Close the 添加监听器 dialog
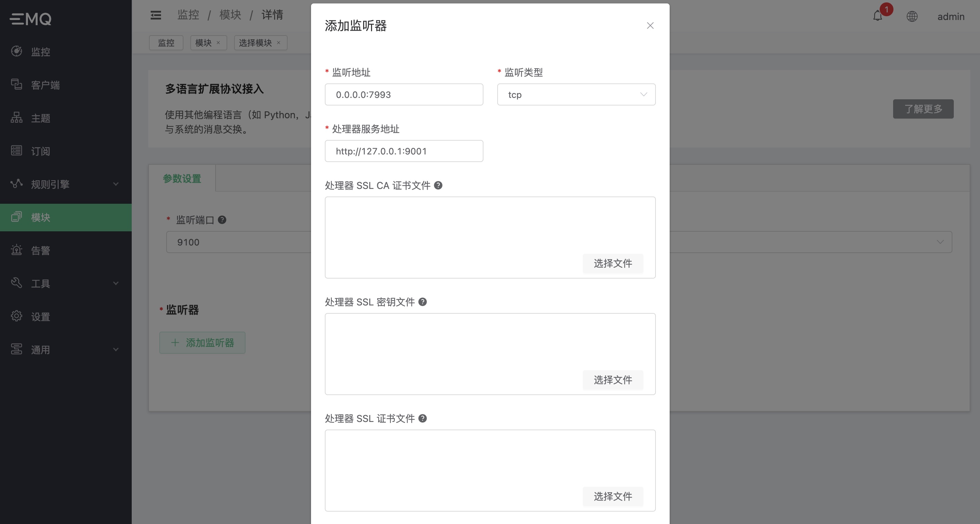Image resolution: width=980 pixels, height=524 pixels. click(650, 26)
